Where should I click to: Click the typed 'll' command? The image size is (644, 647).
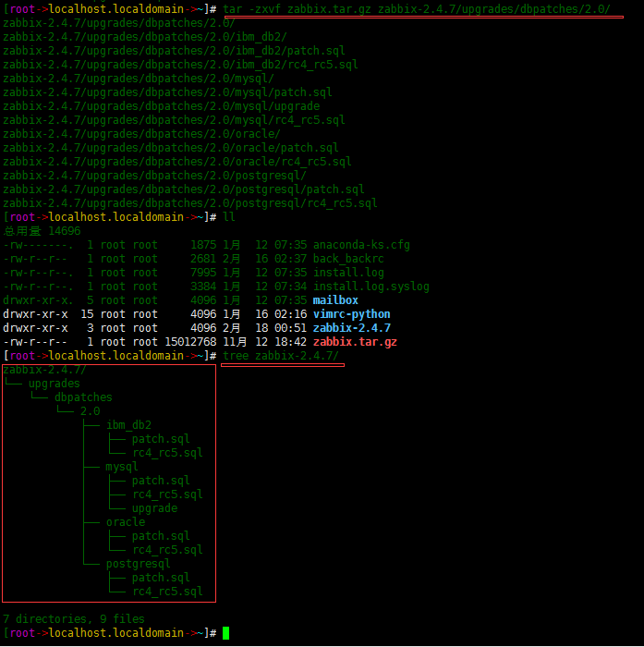click(229, 217)
